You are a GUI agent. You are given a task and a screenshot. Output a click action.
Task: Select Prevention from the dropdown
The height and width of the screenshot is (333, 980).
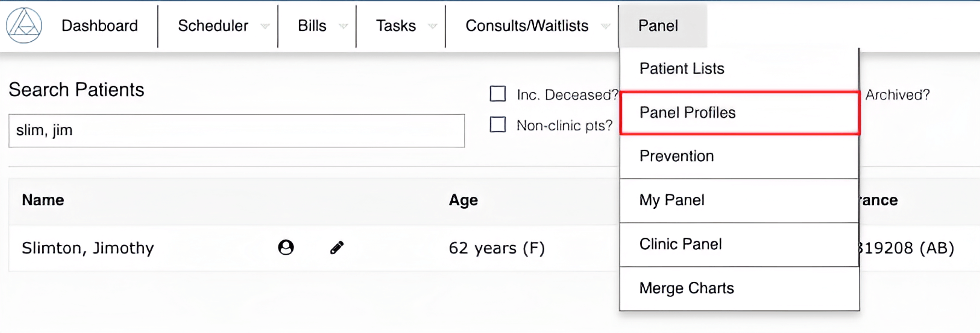pyautogui.click(x=676, y=156)
